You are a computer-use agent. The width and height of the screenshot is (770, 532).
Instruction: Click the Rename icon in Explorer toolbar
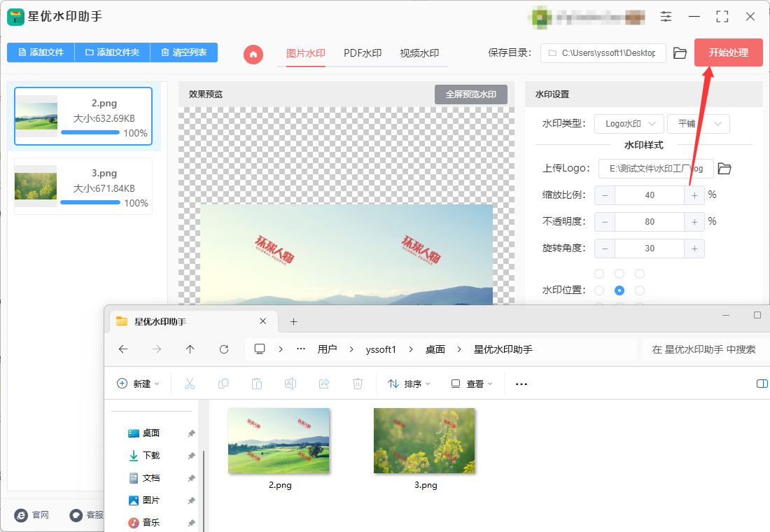click(290, 384)
